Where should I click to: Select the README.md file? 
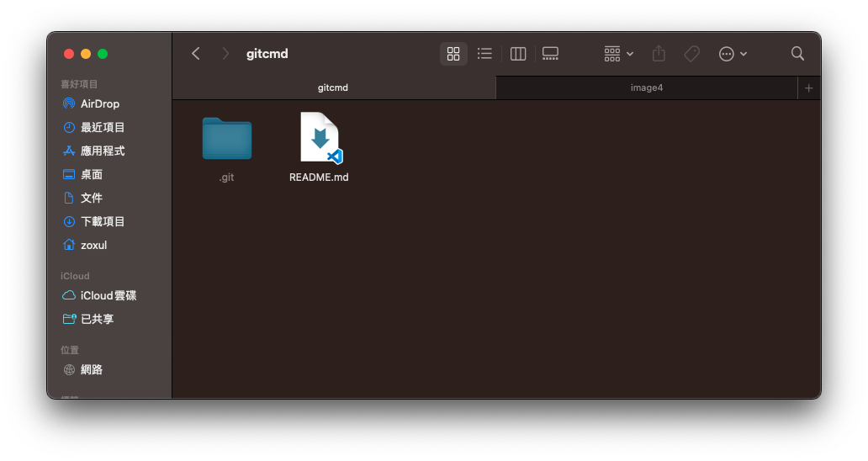pyautogui.click(x=320, y=140)
